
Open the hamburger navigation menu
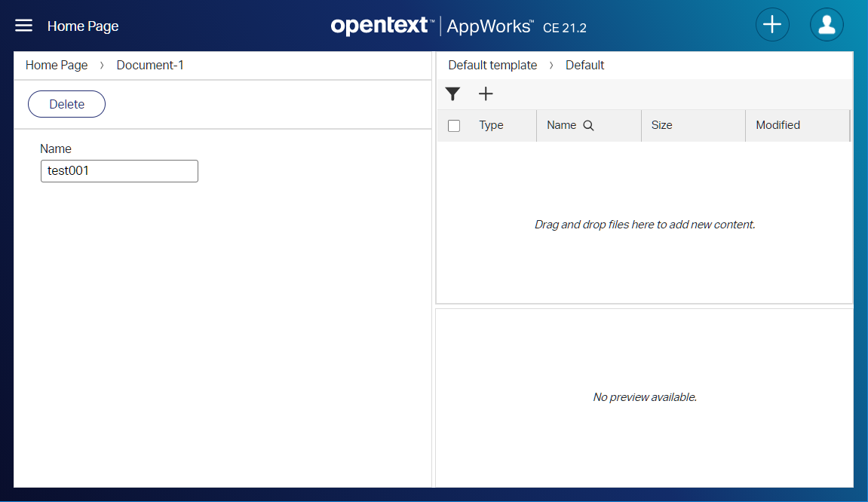24,26
